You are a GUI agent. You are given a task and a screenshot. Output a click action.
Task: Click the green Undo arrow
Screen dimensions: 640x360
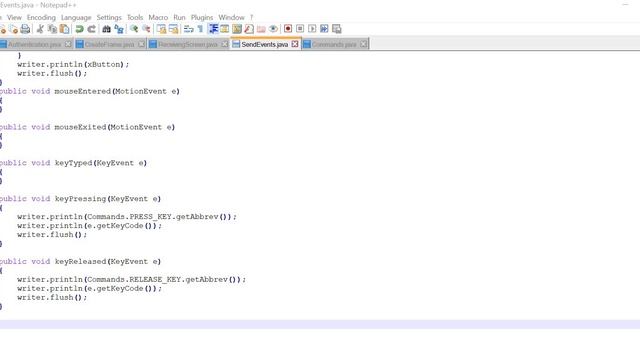click(x=80, y=29)
